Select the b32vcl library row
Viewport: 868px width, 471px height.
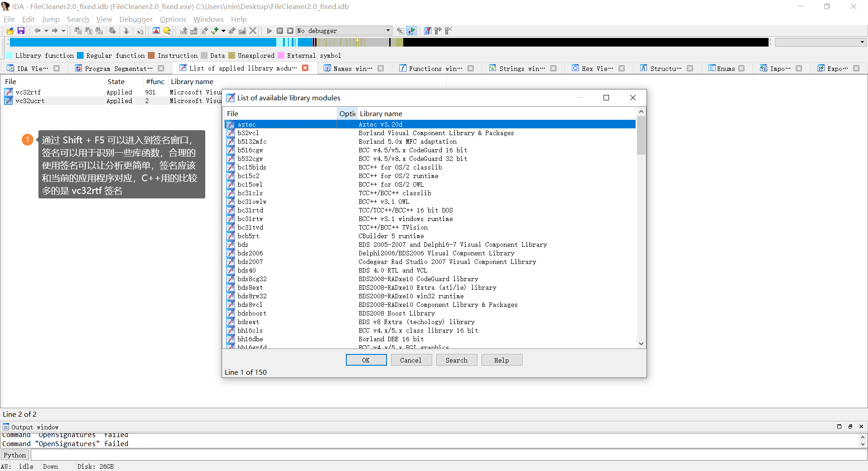tap(430, 133)
